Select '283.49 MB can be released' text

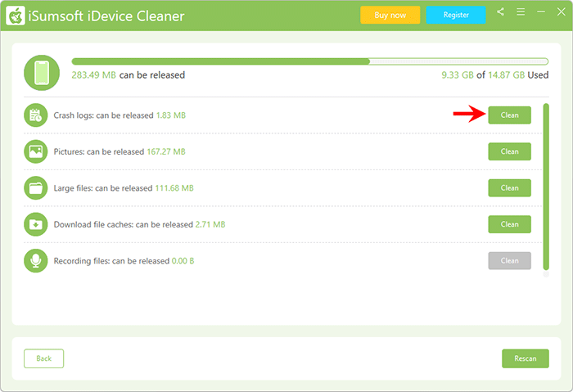[x=129, y=75]
